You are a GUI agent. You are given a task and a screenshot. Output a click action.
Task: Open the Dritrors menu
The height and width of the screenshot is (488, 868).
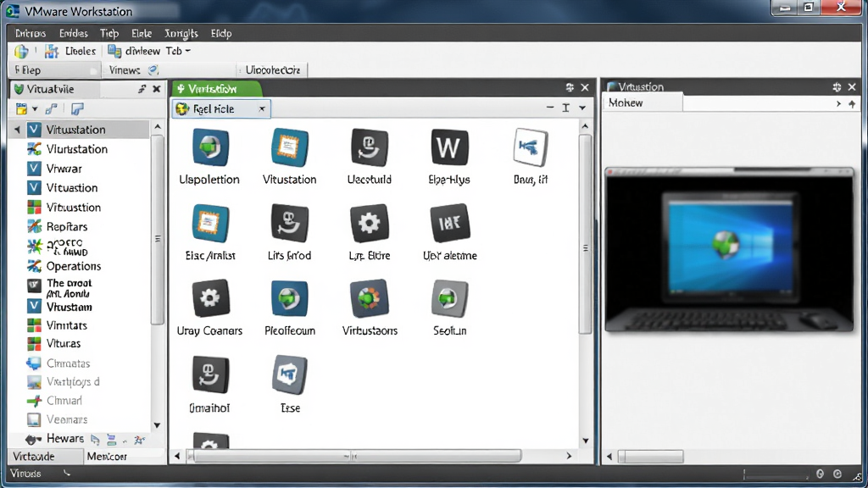coord(31,34)
